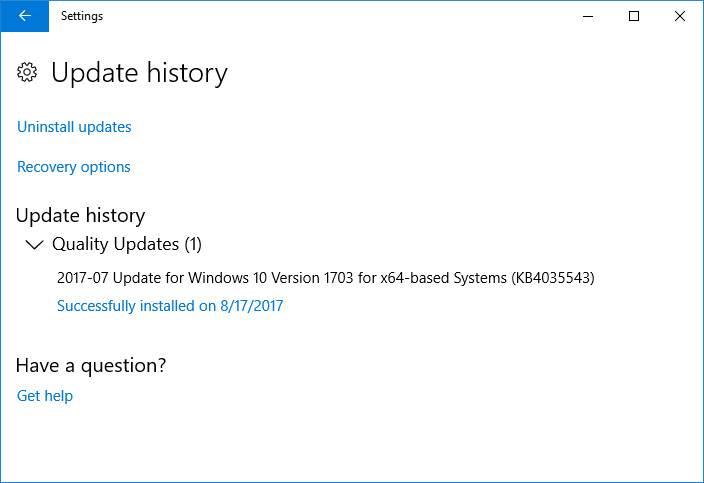Select the Quality Updates (1) group label
The image size is (704, 483).
(x=127, y=244)
